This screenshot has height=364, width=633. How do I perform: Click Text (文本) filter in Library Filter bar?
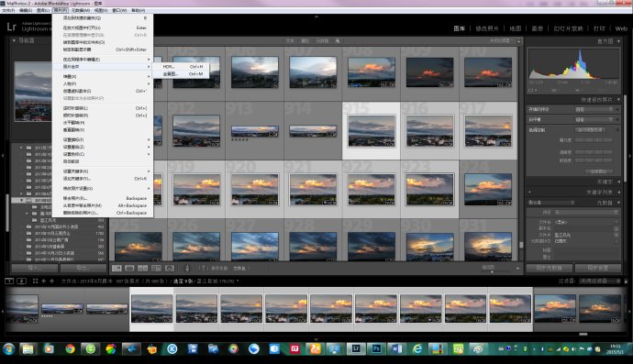tap(290, 40)
